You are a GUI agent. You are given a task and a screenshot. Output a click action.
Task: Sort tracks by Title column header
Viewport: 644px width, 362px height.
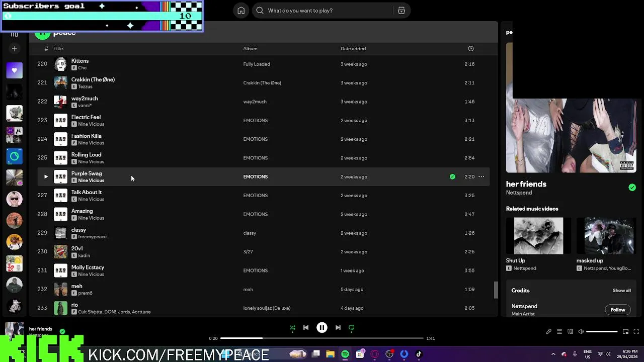[58, 49]
